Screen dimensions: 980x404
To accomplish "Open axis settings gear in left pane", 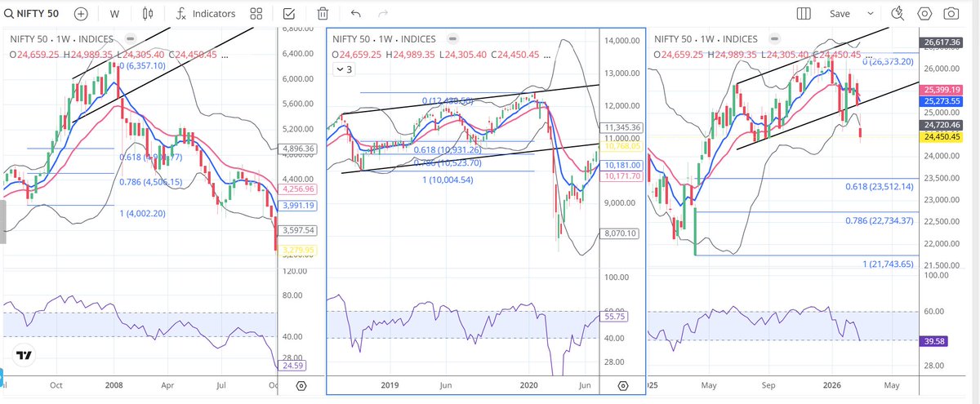I will [x=301, y=385].
